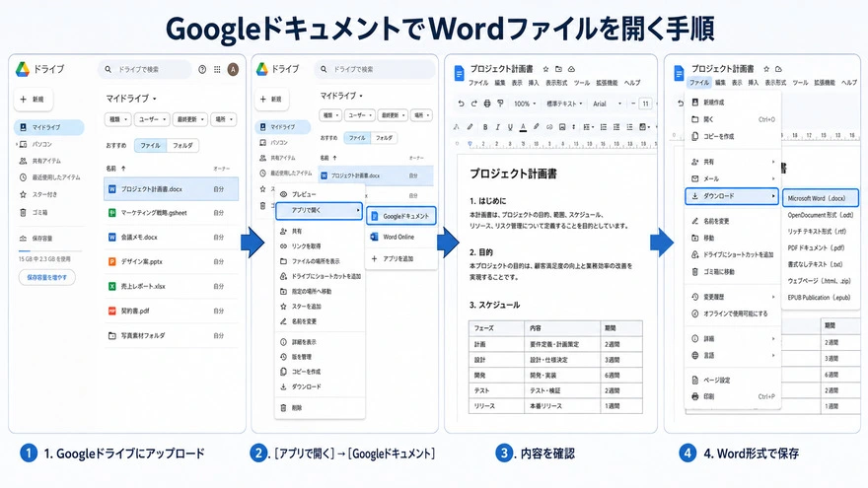
Task: Open the ユーザー filter dropdown in step 1
Action: (151, 119)
